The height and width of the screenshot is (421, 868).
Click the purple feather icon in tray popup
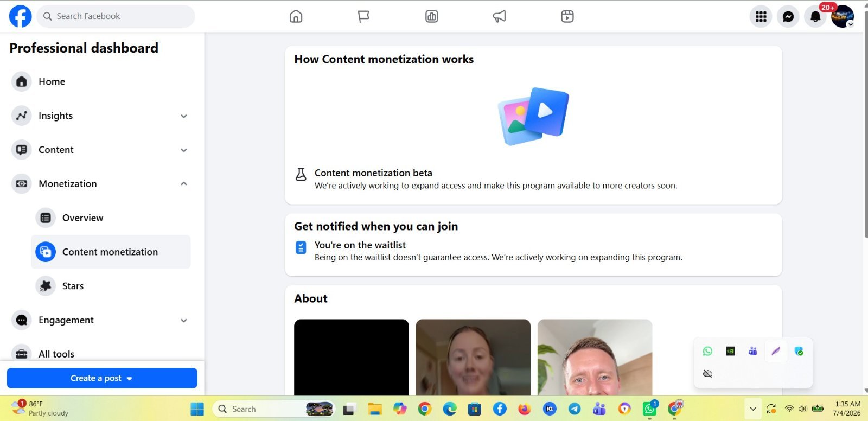[x=776, y=351]
